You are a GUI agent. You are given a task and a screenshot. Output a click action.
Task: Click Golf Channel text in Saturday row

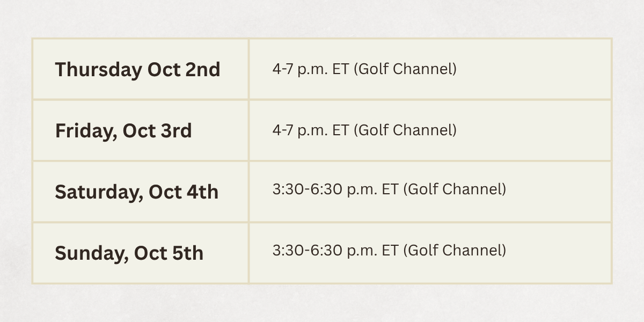455,189
